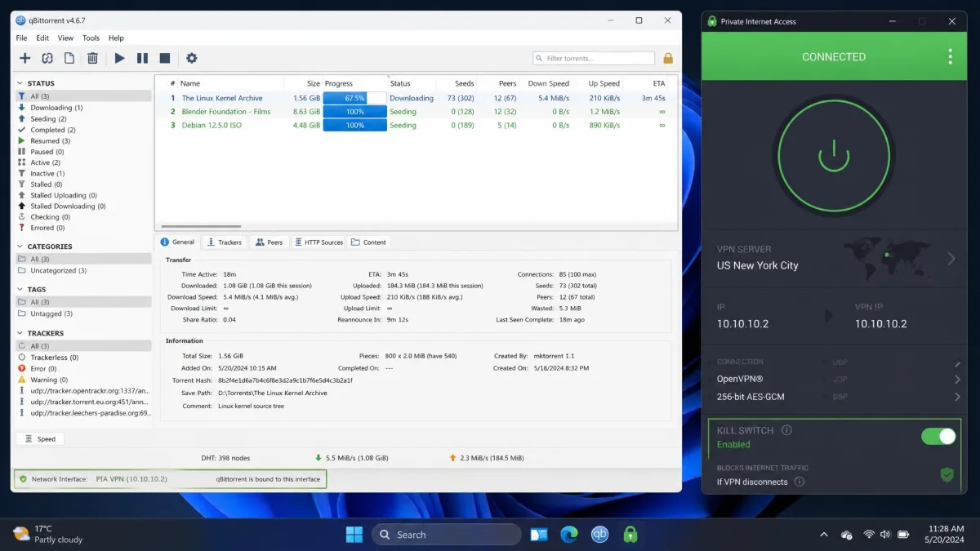980x551 pixels.
Task: Click the Add torrent file plus icon
Action: point(24,58)
